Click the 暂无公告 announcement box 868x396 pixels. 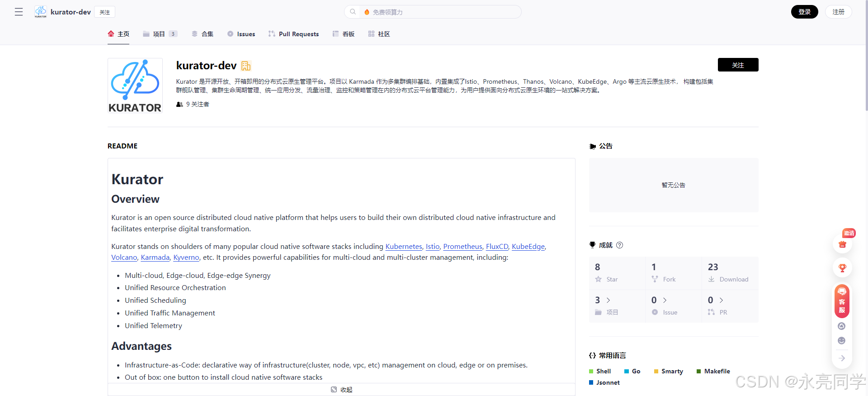click(674, 185)
